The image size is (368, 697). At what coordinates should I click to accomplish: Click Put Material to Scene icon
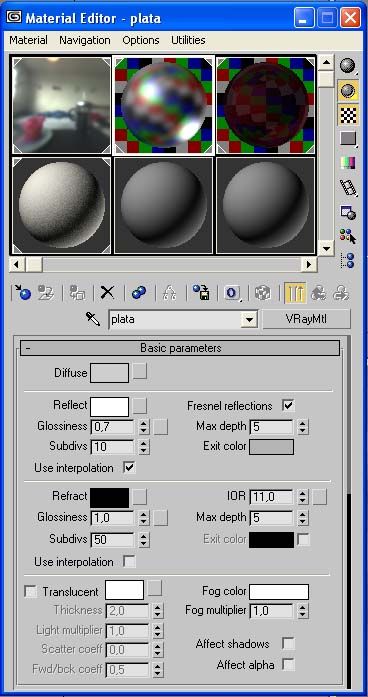(45, 293)
